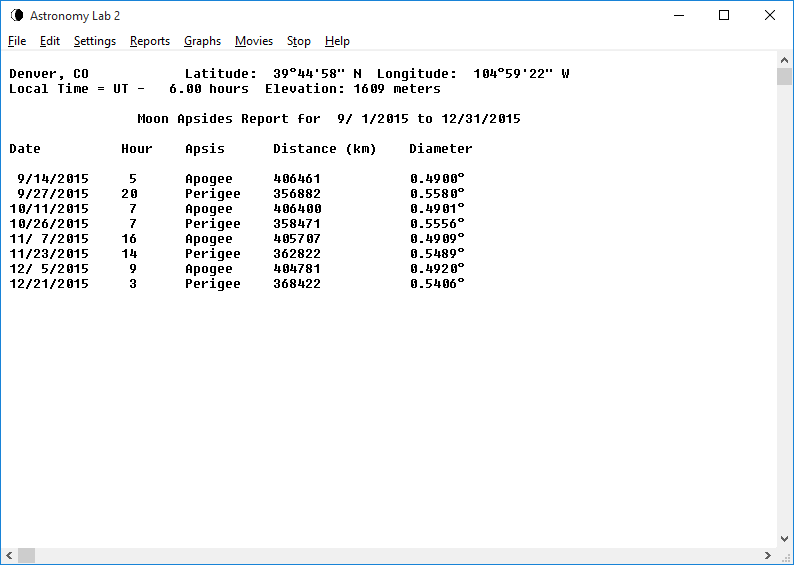
Task: Click the vertical scrollbar down arrow
Action: pyautogui.click(x=785, y=539)
